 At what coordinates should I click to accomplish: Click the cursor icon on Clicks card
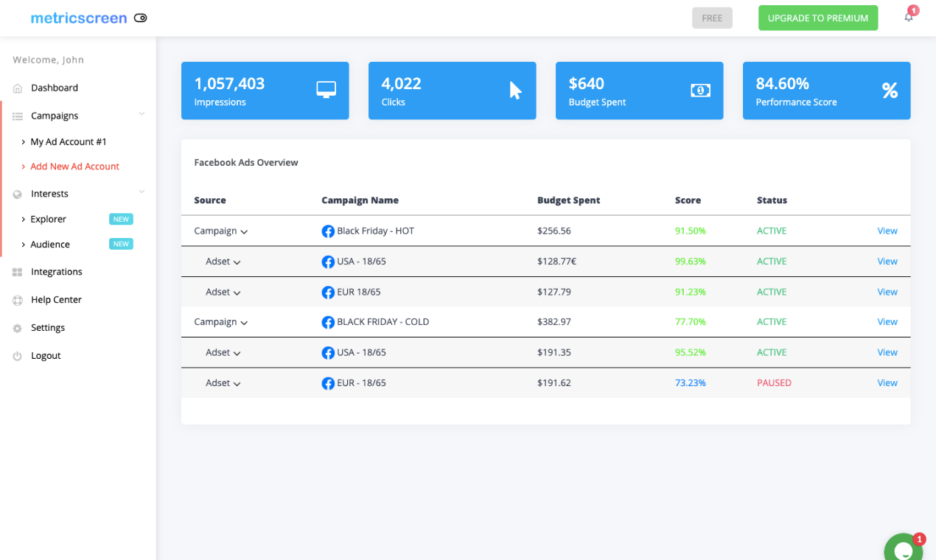tap(515, 90)
